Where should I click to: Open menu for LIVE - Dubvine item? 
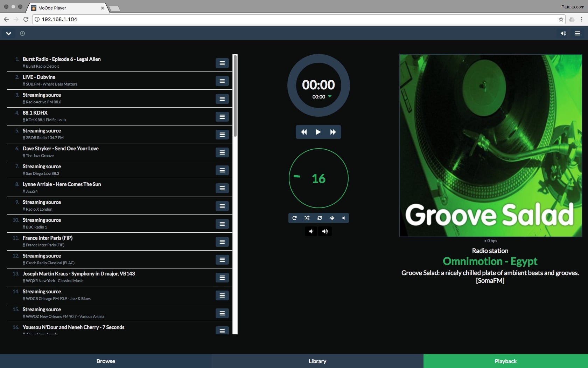(x=222, y=81)
